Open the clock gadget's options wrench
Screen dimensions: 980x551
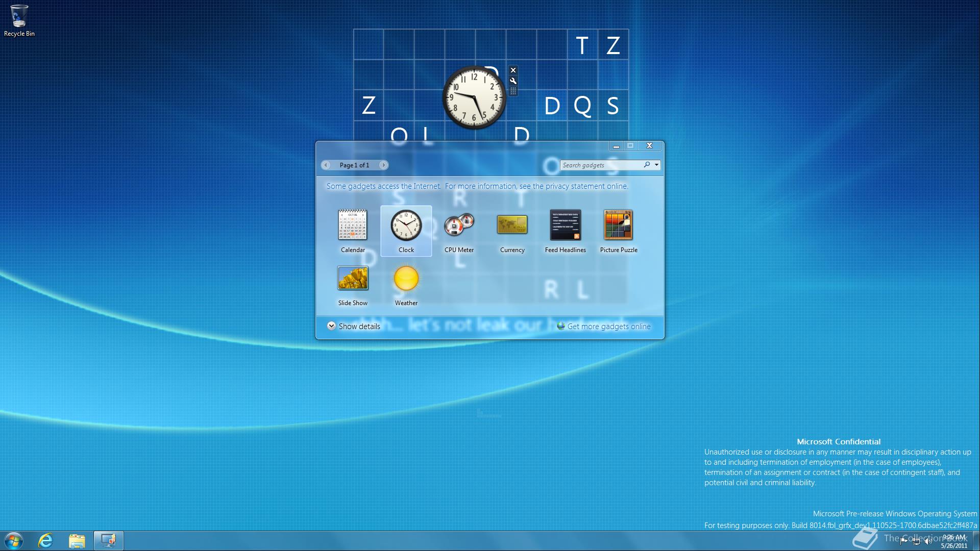[x=513, y=81]
